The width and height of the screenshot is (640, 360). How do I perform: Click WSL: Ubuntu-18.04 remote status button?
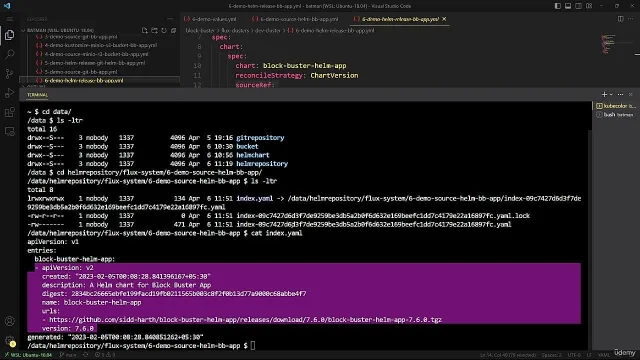28,355
